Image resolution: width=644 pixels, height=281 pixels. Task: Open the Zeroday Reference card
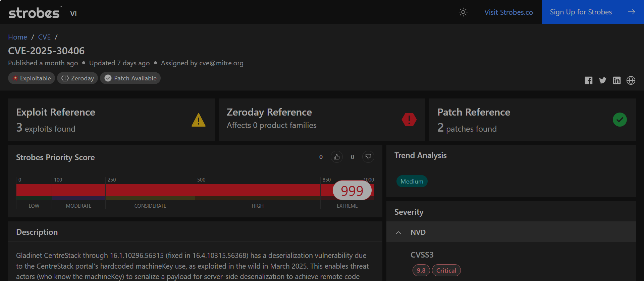[322, 120]
